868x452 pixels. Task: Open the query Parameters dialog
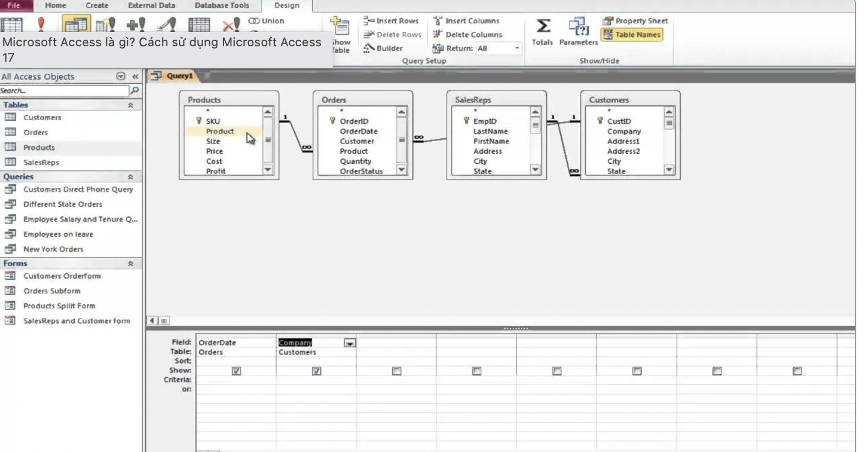tap(578, 31)
